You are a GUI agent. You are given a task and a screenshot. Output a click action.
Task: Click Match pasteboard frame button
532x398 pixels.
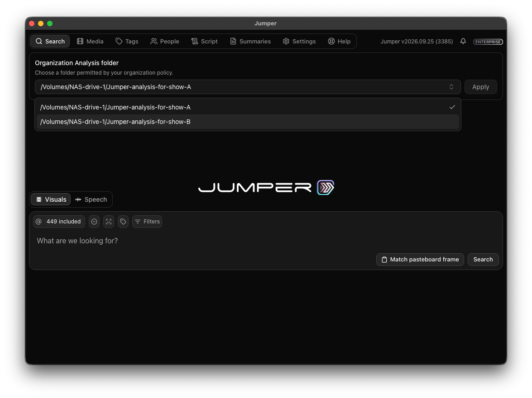pyautogui.click(x=420, y=259)
